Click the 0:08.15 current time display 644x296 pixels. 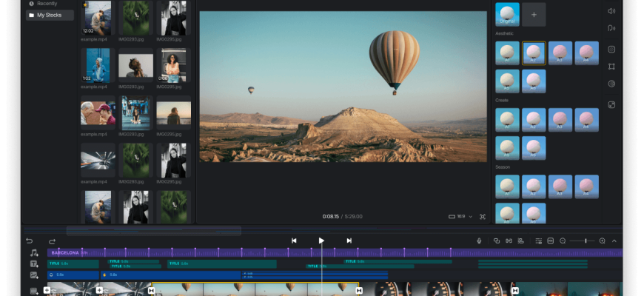tap(331, 217)
